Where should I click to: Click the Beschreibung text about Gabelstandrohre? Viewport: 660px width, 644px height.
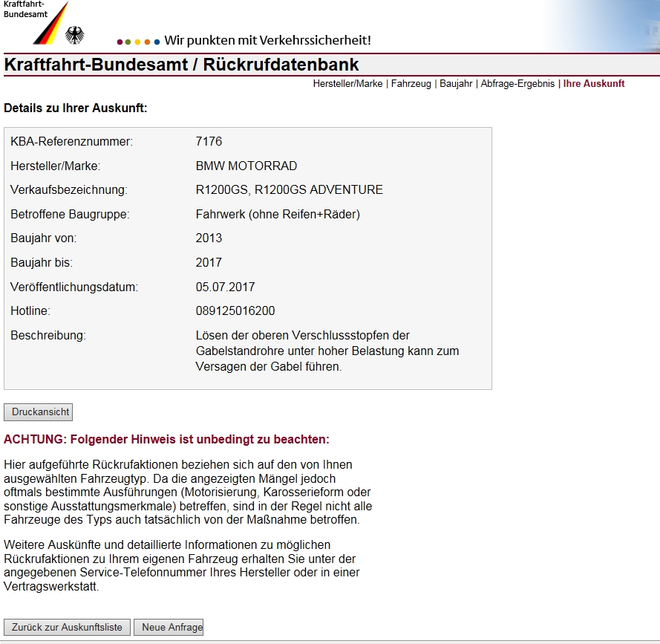coord(327,351)
